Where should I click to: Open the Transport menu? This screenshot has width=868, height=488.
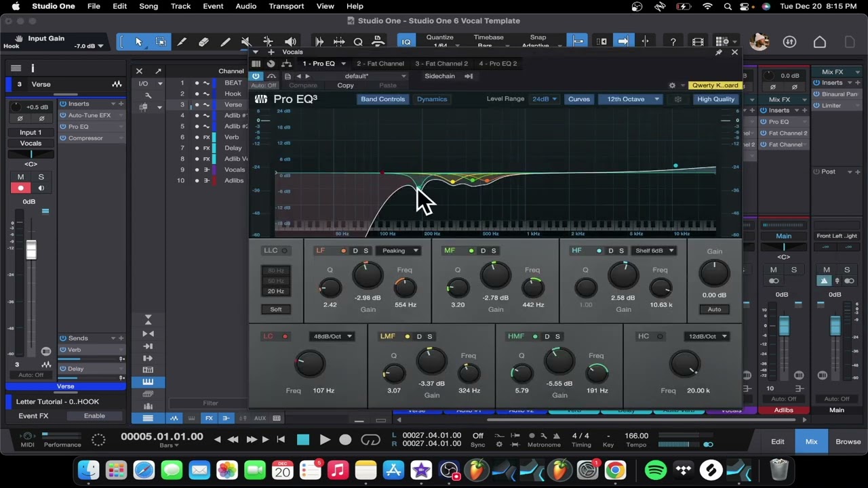286,6
